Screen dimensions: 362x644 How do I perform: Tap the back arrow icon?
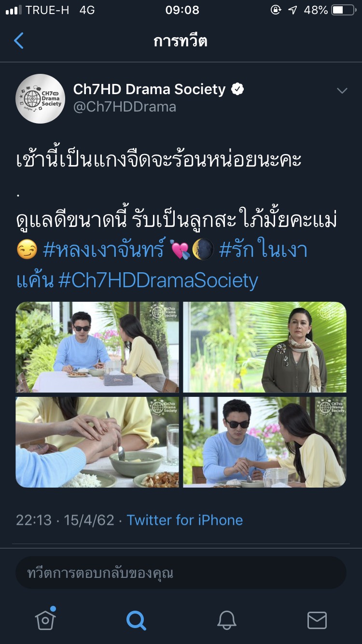pos(19,41)
